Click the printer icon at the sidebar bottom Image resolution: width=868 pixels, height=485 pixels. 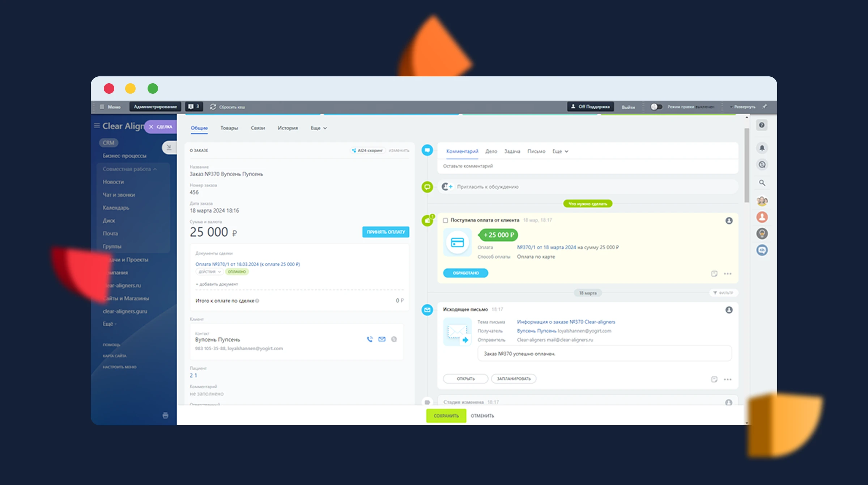pos(165,416)
